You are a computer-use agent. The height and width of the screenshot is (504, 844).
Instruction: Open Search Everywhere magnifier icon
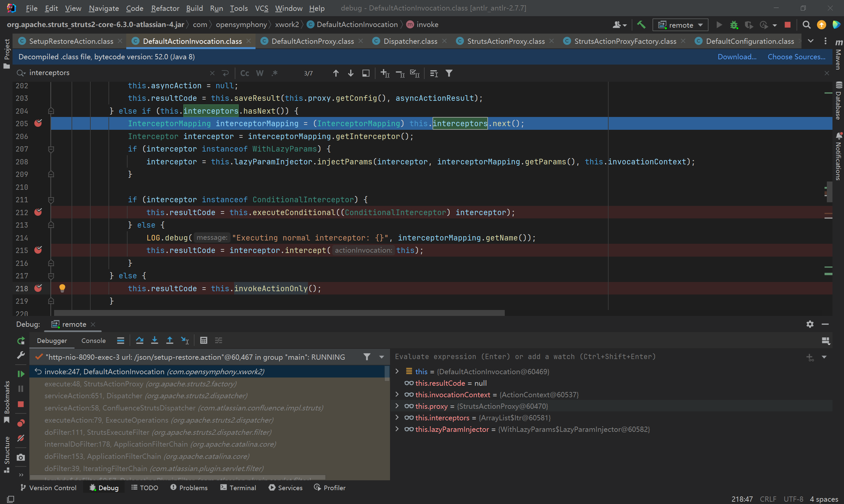click(806, 25)
